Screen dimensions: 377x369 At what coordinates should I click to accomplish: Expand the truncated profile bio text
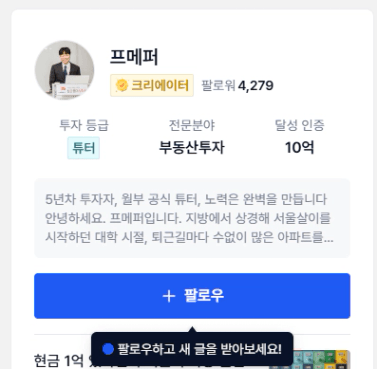[192, 218]
